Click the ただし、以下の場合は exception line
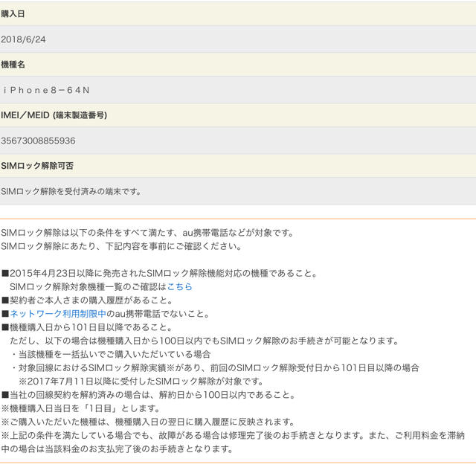476x476 pixels. pos(205,341)
